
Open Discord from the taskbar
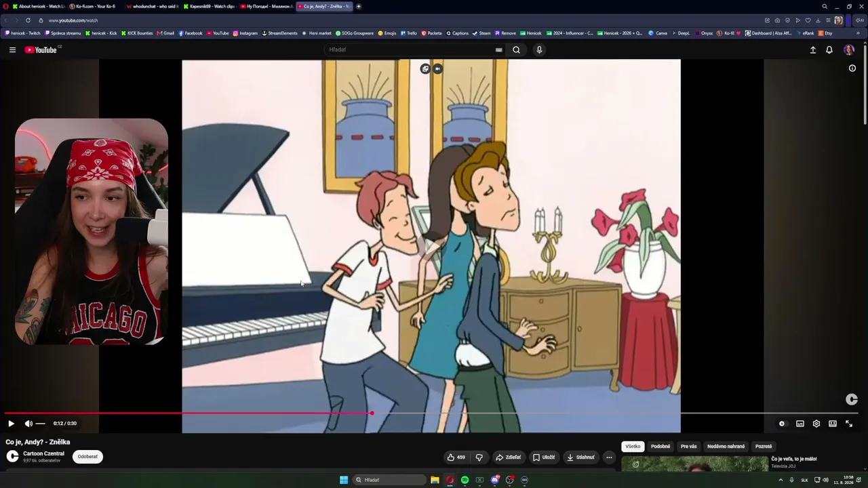click(x=495, y=480)
